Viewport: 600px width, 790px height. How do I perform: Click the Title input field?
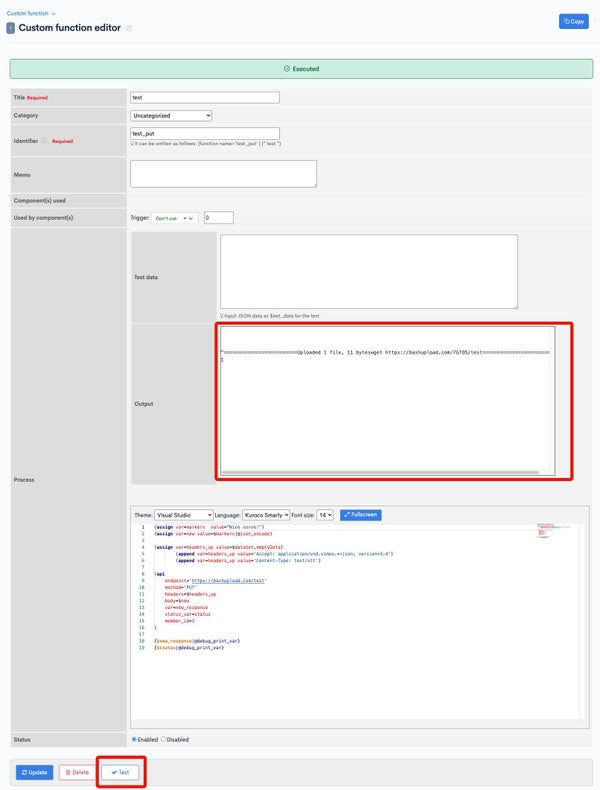(205, 97)
